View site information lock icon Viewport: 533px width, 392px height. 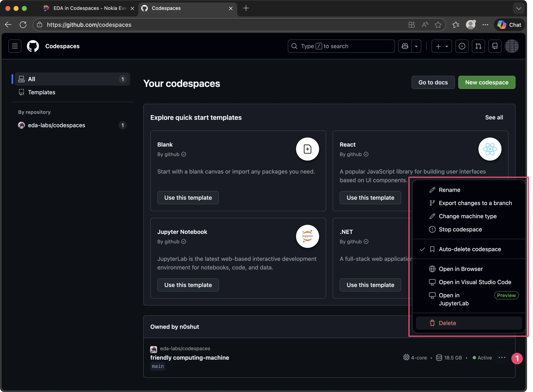(40, 25)
